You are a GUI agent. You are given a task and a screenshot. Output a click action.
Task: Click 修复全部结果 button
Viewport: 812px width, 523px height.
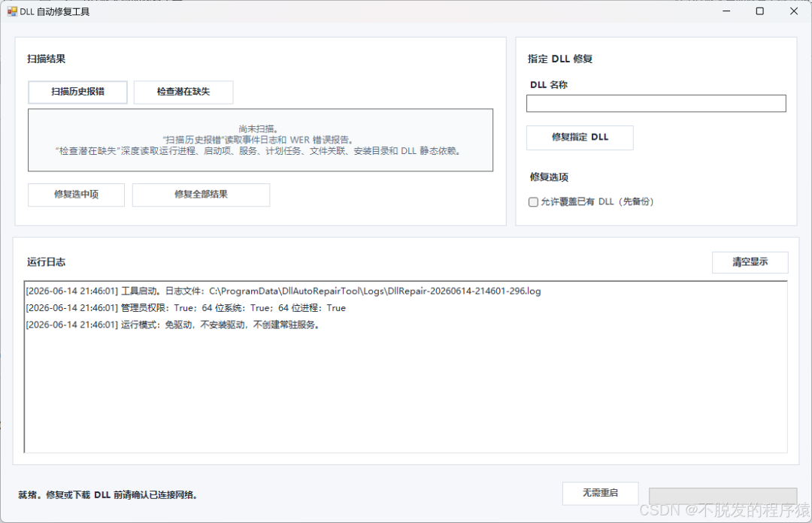(201, 195)
